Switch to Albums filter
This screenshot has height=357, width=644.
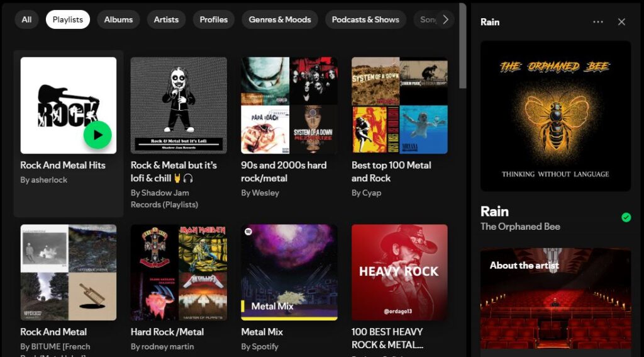point(118,20)
